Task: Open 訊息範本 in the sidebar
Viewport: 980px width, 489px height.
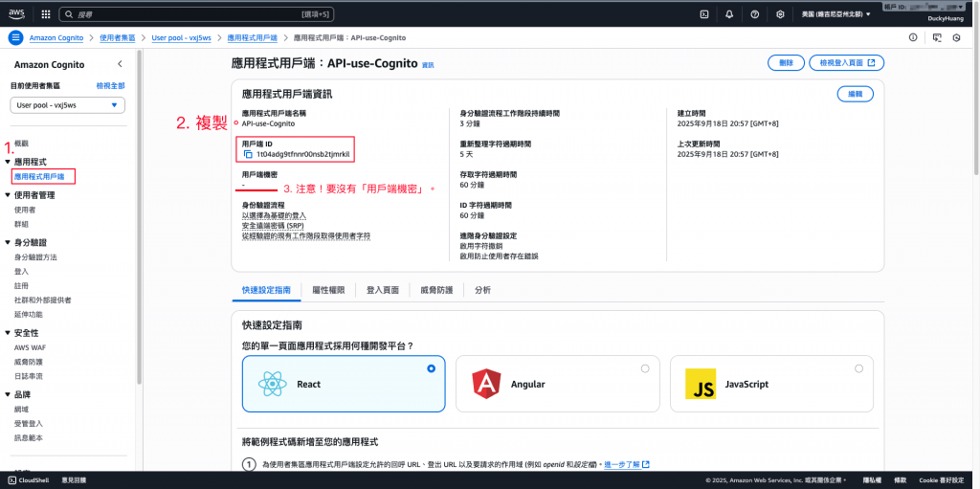Action: (28, 437)
